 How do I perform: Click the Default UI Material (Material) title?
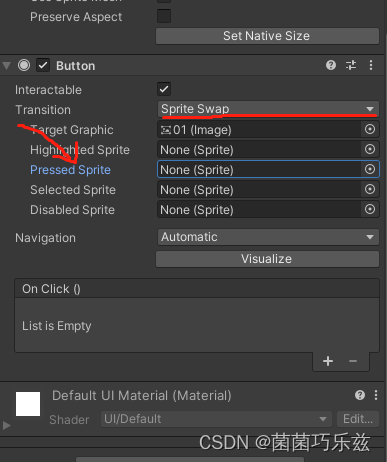pos(142,396)
